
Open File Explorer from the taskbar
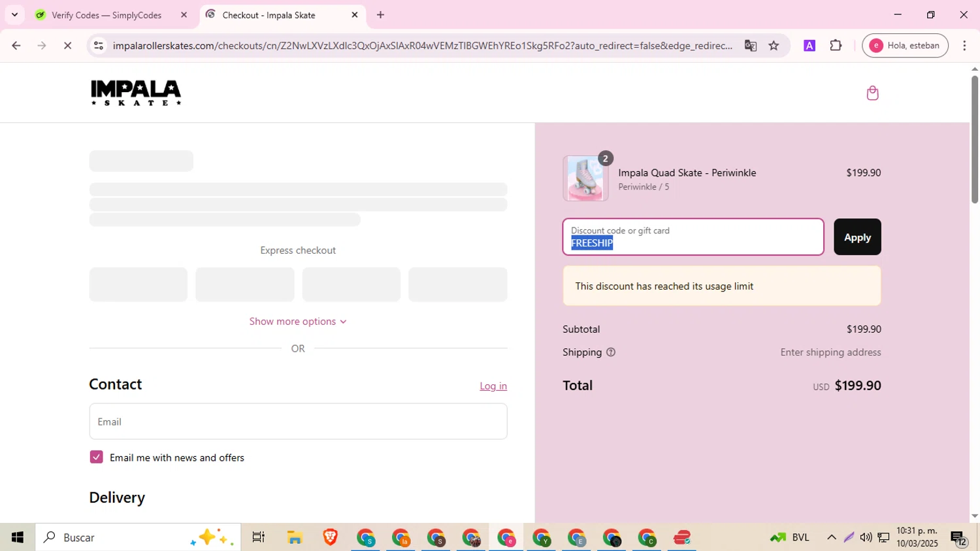click(295, 537)
